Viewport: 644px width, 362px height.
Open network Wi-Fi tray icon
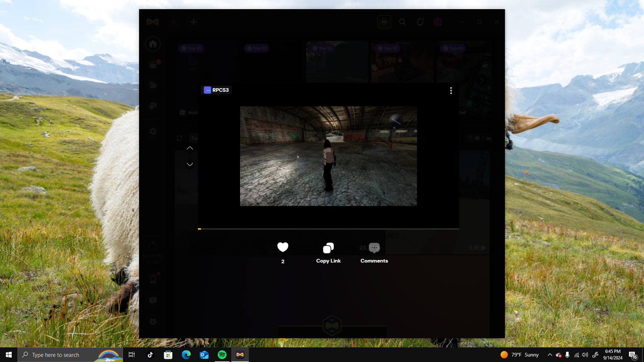pos(577,355)
